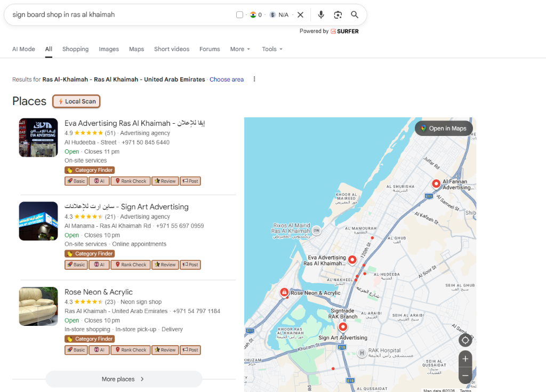Switch to Images tab
The height and width of the screenshot is (392, 546).
(x=109, y=49)
